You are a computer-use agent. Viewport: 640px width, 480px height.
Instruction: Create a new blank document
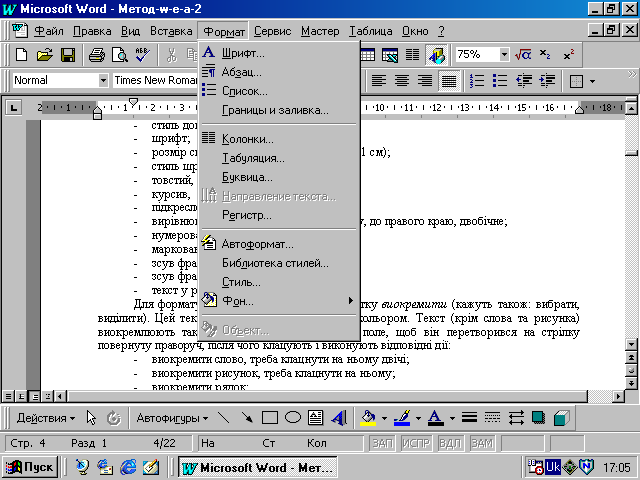(21, 54)
